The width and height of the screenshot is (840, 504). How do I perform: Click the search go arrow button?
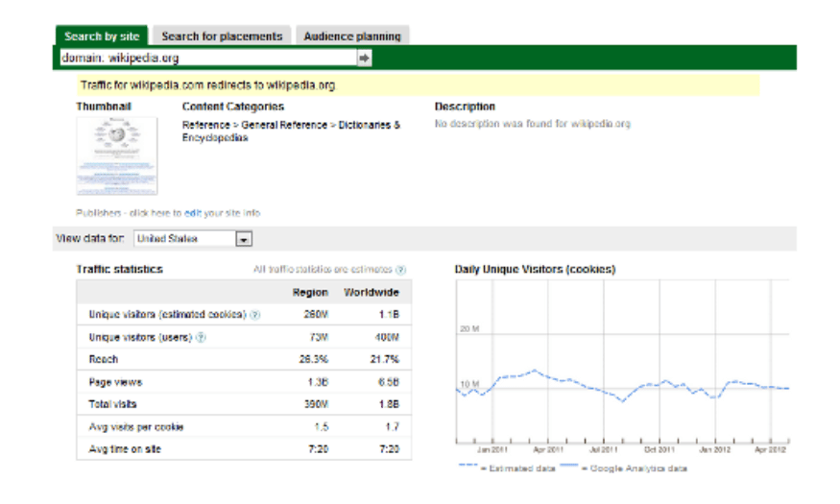364,58
